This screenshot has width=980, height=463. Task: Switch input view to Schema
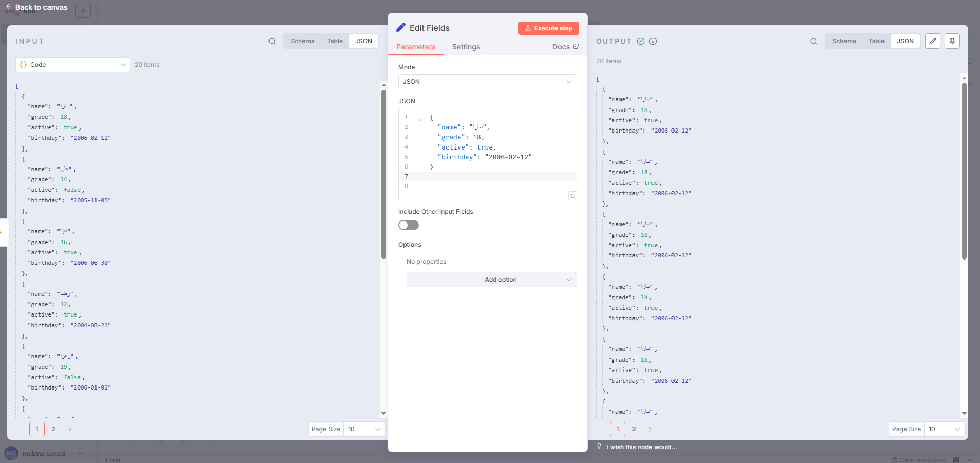pyautogui.click(x=302, y=41)
